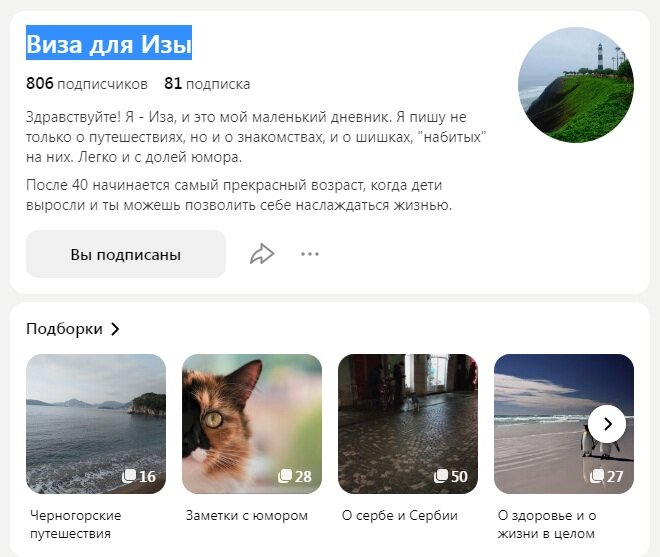Open the cobblestone street collection thumbnail
This screenshot has width=660, height=557.
[x=408, y=424]
